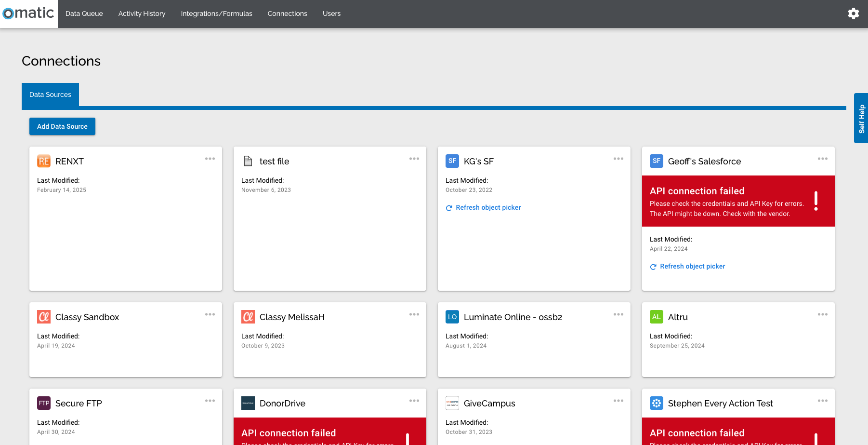Expand Geoff's Salesforce more options menu

pos(823,159)
